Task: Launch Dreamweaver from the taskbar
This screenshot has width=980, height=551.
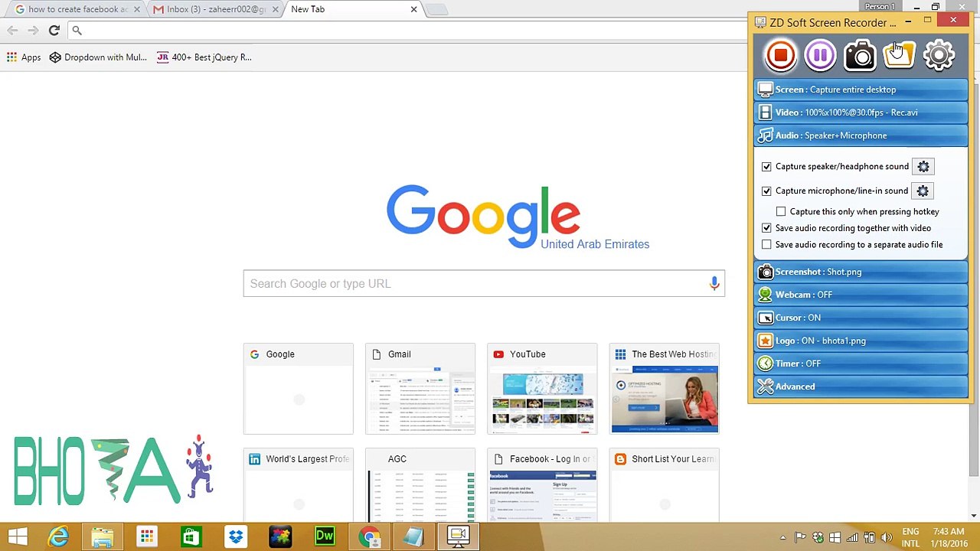Action: (x=325, y=536)
